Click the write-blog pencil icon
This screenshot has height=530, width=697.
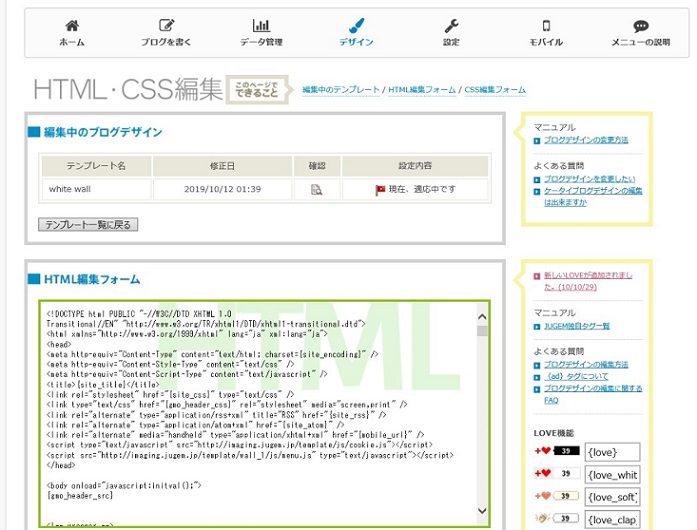click(x=167, y=25)
